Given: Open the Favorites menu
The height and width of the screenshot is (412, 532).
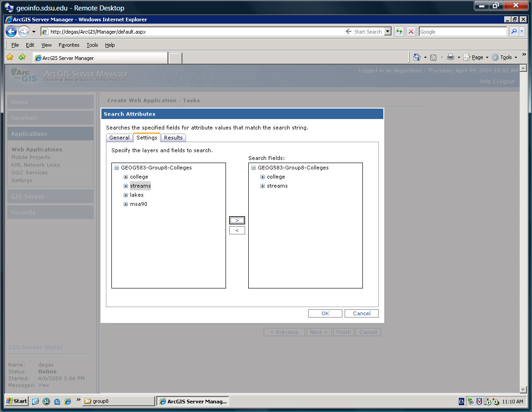Looking at the screenshot, I should [x=69, y=45].
